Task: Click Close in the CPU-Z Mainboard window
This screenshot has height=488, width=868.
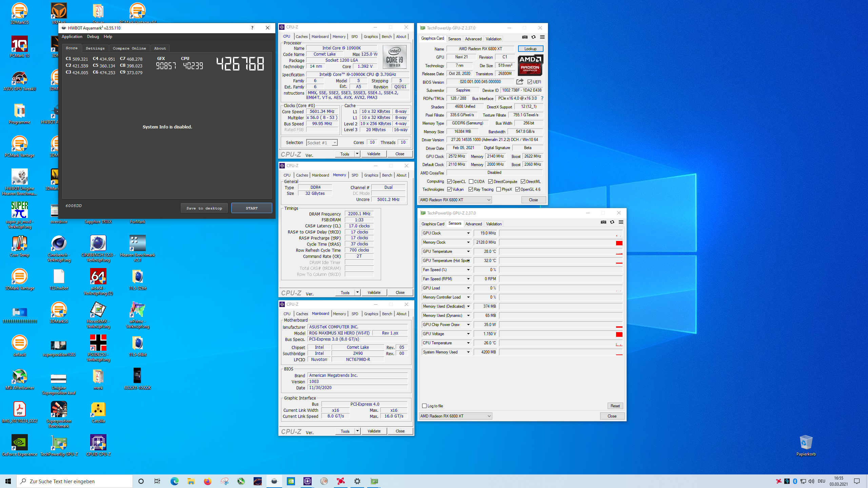Action: click(x=400, y=431)
